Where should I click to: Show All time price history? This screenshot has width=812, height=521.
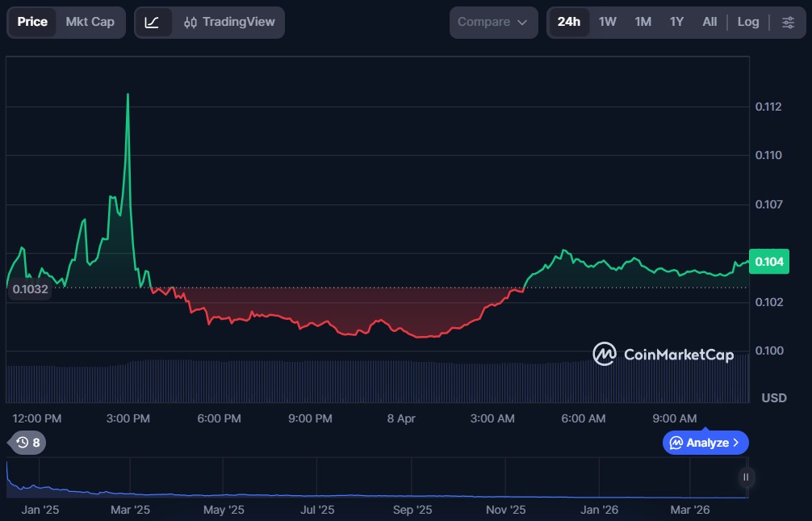709,22
